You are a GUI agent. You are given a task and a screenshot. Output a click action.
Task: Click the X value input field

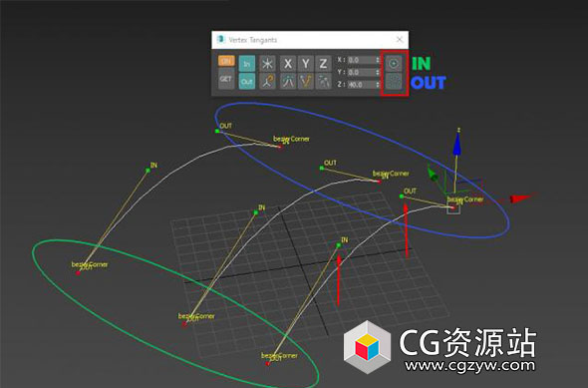click(x=362, y=60)
